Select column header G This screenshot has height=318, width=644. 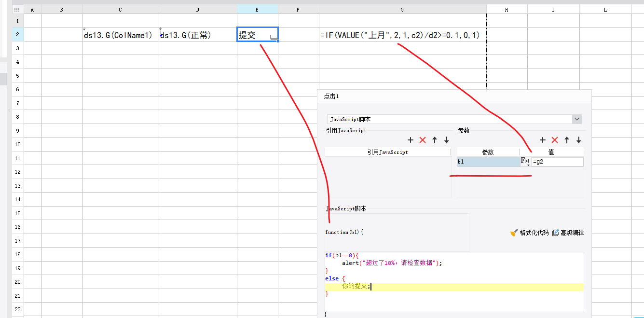coord(402,9)
